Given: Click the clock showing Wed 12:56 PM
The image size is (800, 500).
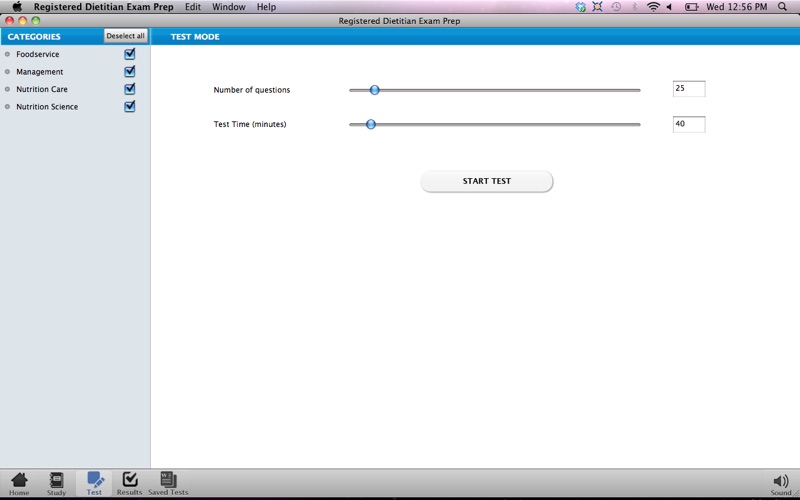Looking at the screenshot, I should 736,7.
